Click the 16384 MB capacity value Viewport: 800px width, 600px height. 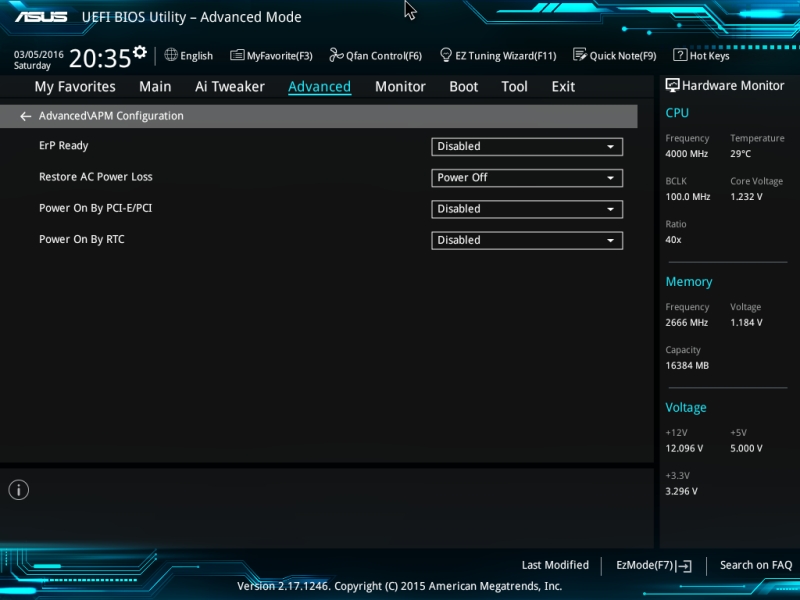[x=687, y=365]
